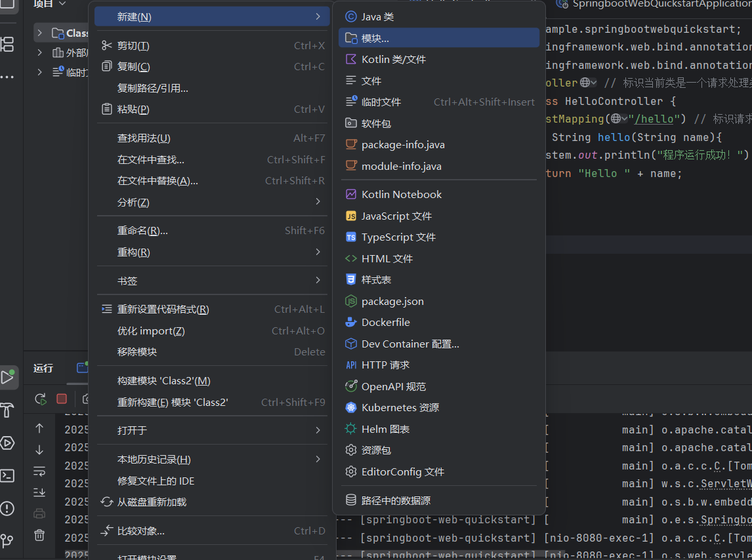Screen dimensions: 752x560
Task: Switch to the 运行 tab
Action: click(x=43, y=368)
